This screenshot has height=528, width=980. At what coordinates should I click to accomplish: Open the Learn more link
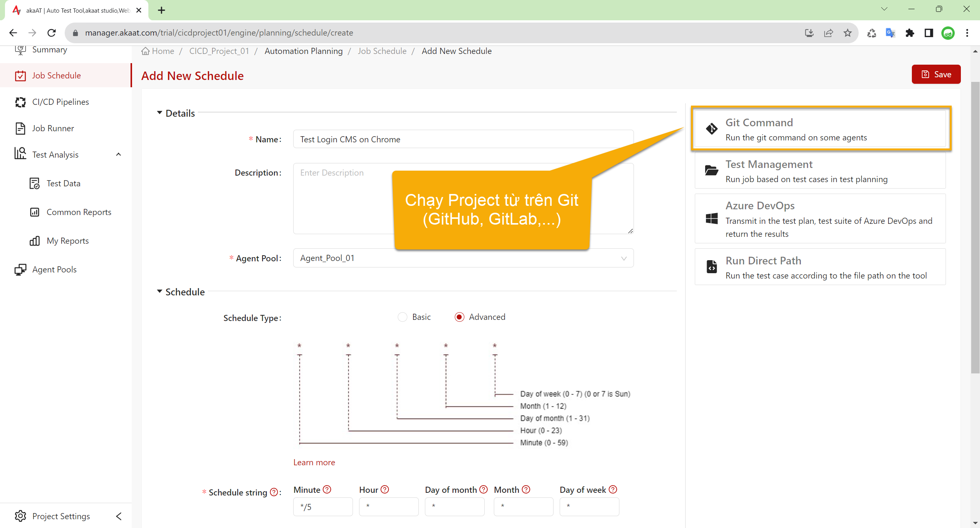coord(314,462)
